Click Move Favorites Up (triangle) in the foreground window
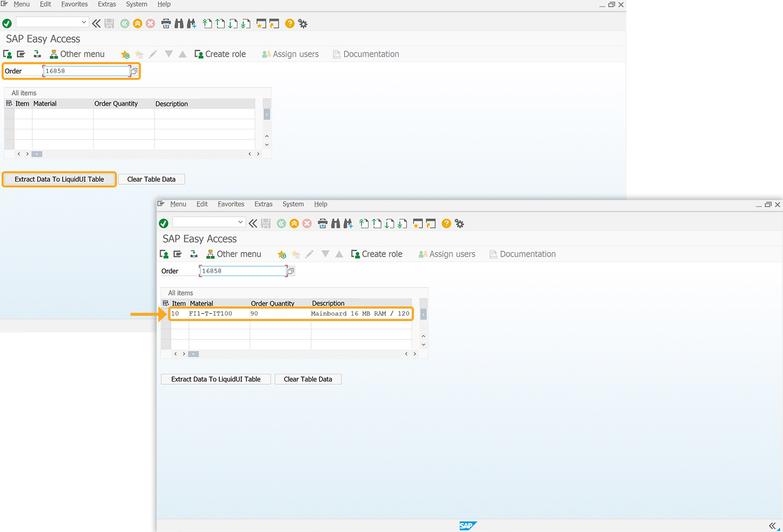 [339, 254]
